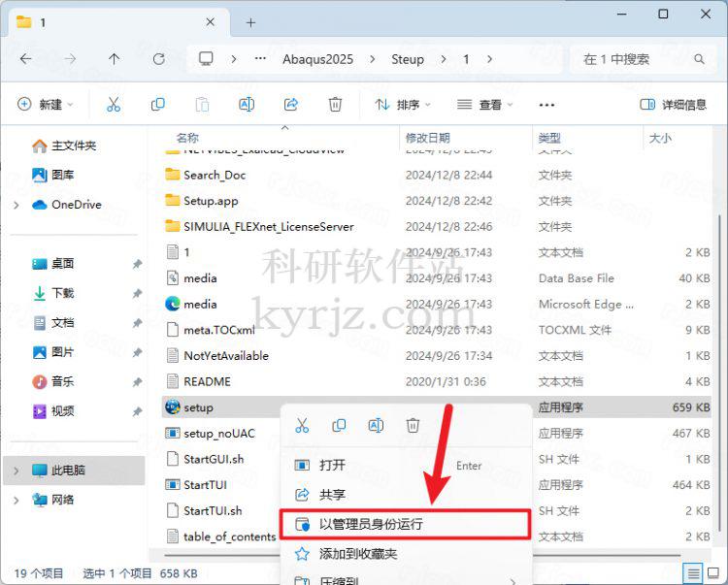Choose 共享 in the context menu
This screenshot has height=585, width=728.
click(407, 495)
